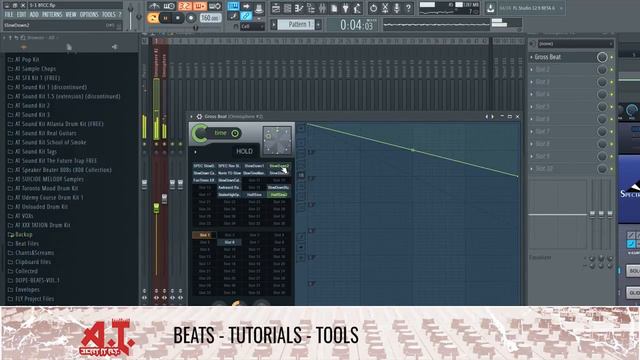
Task: Select previous preset arrow in Gross Beat title bar
Action: [487, 117]
